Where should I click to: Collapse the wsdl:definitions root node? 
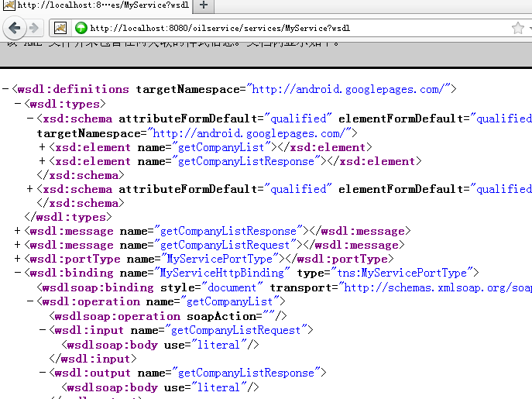(5, 89)
